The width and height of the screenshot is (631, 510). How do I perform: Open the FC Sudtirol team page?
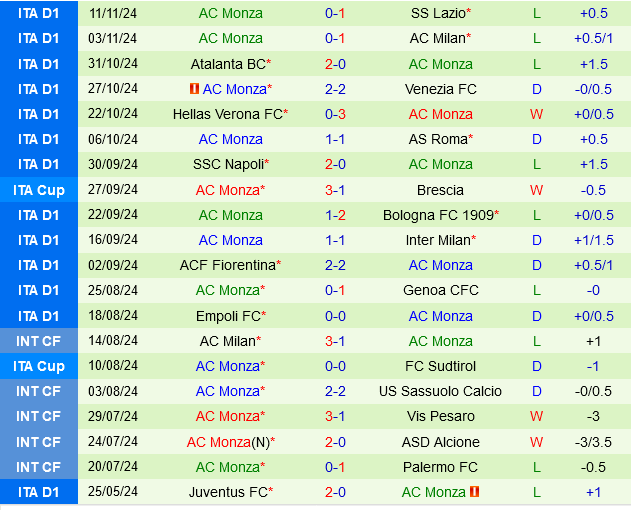pyautogui.click(x=440, y=366)
